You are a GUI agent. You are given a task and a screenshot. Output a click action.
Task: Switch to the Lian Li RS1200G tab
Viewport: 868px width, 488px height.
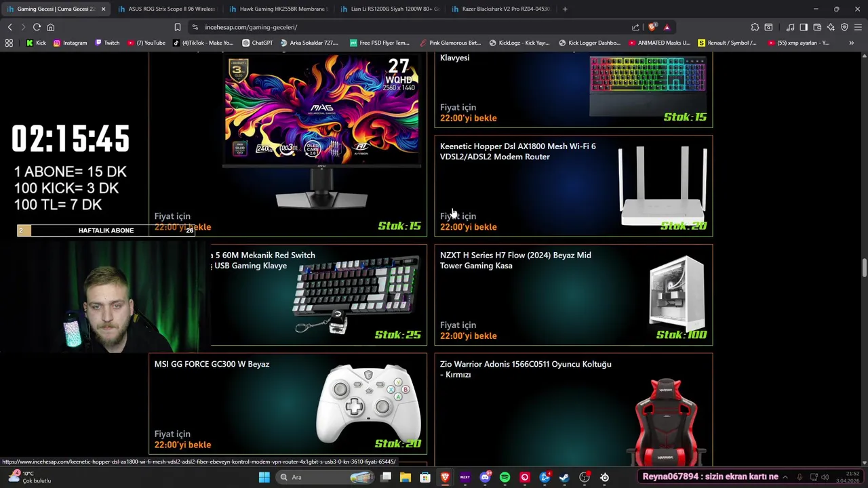point(390,9)
